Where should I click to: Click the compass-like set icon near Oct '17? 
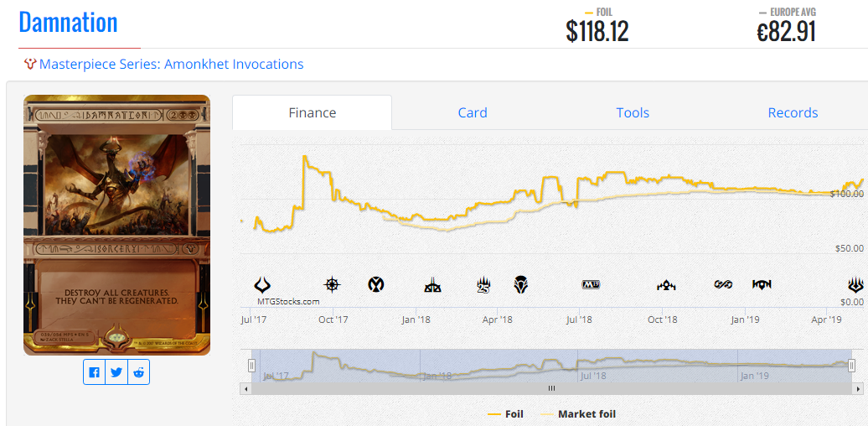pyautogui.click(x=332, y=285)
